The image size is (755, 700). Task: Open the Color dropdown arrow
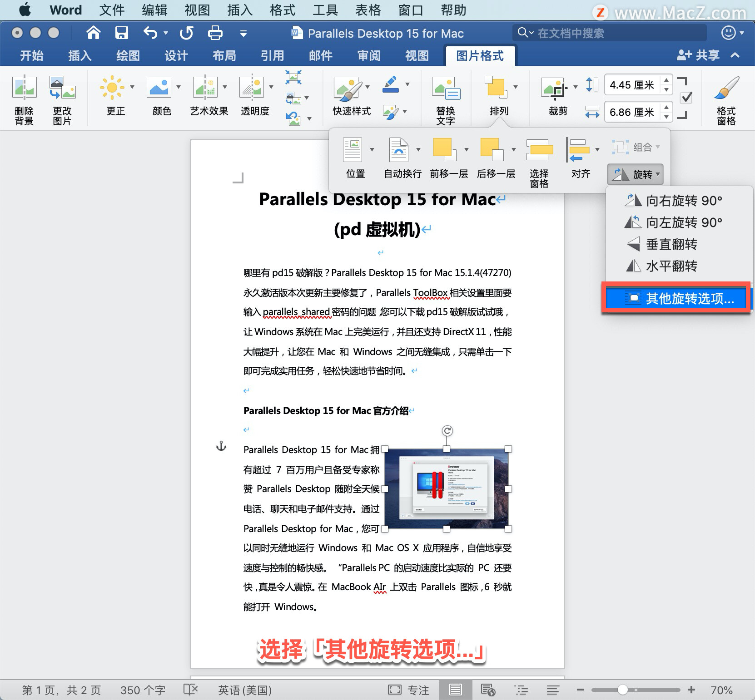coord(179,87)
